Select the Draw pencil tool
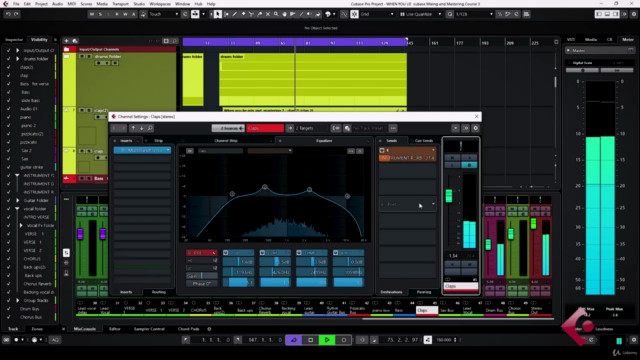The height and width of the screenshot is (360, 640). click(235, 14)
